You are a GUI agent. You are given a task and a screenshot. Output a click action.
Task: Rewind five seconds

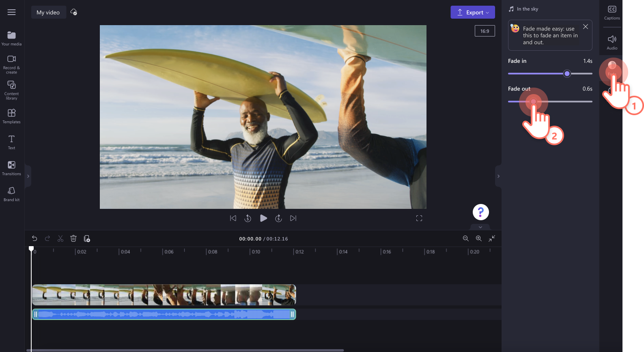pyautogui.click(x=248, y=218)
